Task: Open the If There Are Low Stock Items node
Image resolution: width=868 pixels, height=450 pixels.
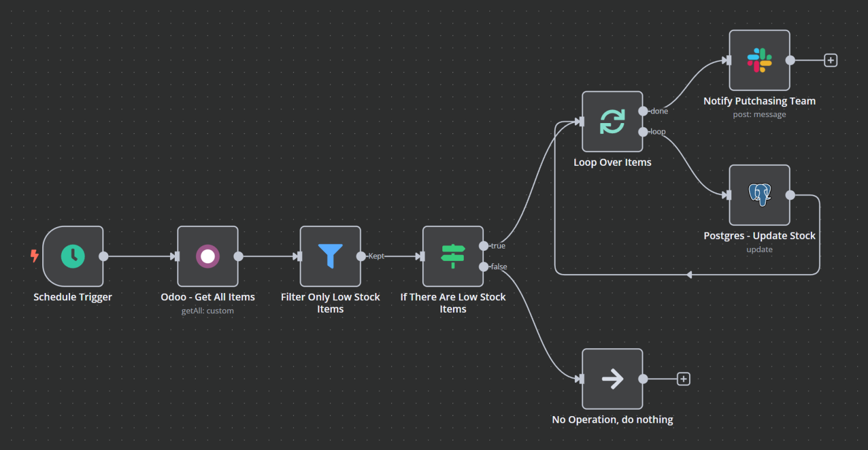Action: (x=452, y=256)
